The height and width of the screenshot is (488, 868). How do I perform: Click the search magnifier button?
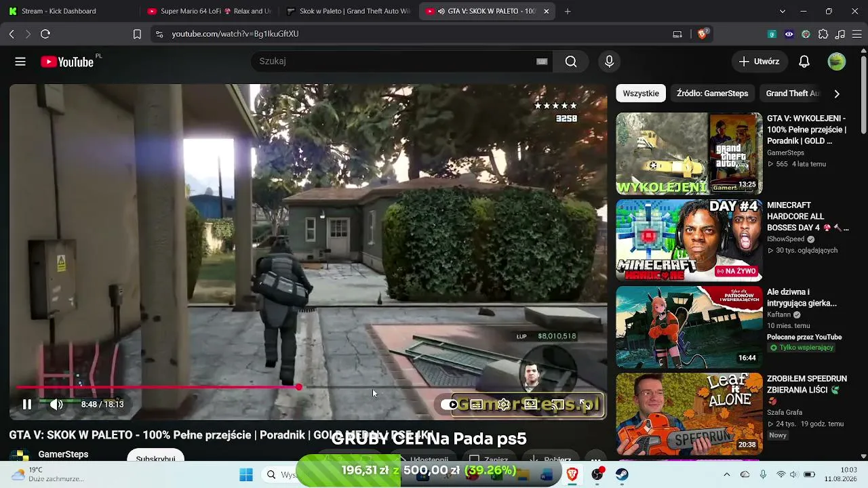coord(571,62)
